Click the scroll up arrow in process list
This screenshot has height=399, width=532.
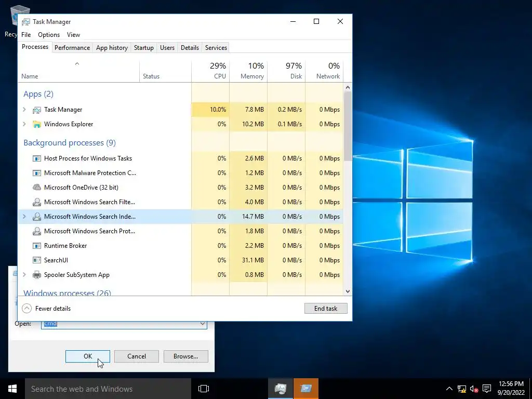point(348,87)
